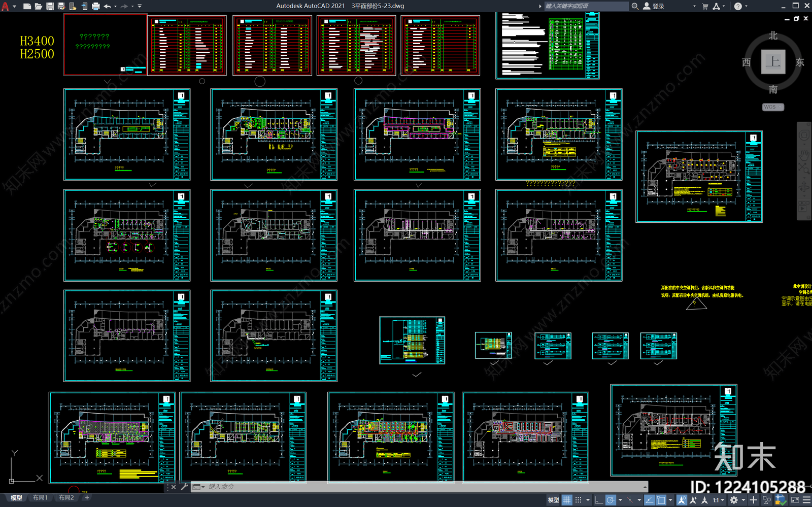This screenshot has height=507, width=812.
Task: Switch to the 模型 model tab
Action: coord(16,498)
